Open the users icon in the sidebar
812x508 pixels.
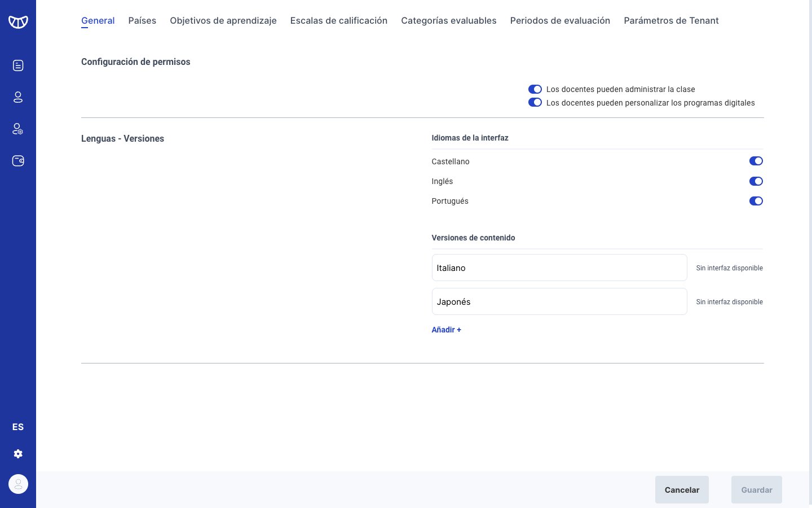tap(18, 97)
